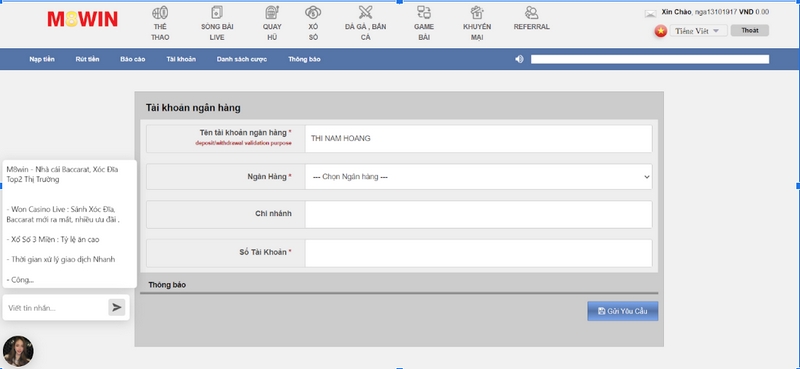Open the Khuyến Mại promotions icon
The height and width of the screenshot is (369, 800).
click(x=477, y=13)
